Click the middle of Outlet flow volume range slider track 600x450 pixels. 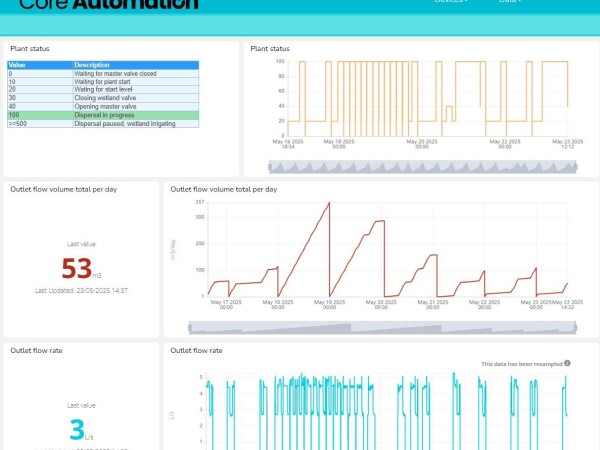pos(383,328)
